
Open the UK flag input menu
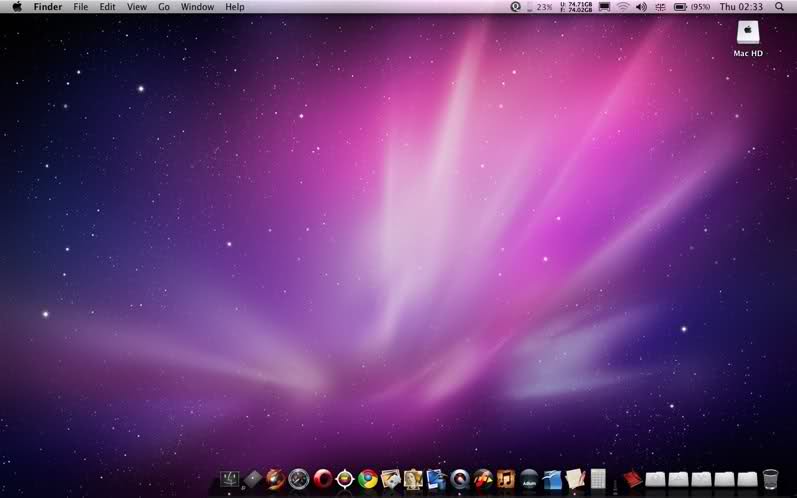tap(660, 7)
